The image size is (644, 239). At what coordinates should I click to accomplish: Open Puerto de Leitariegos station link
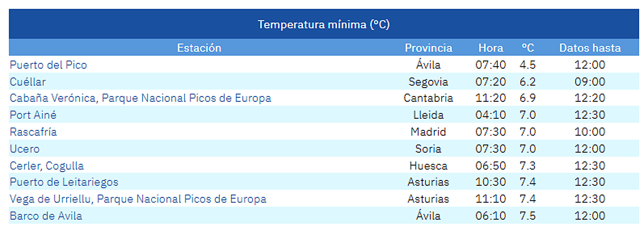point(64,182)
